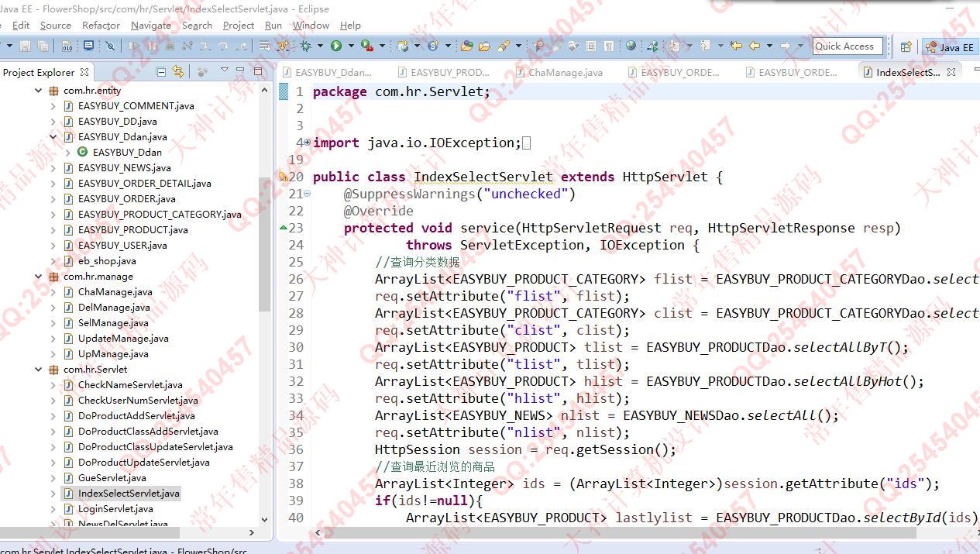This screenshot has width=980, height=554.
Task: Navigate back with the yellow left arrow
Action: pyautogui.click(x=755, y=46)
